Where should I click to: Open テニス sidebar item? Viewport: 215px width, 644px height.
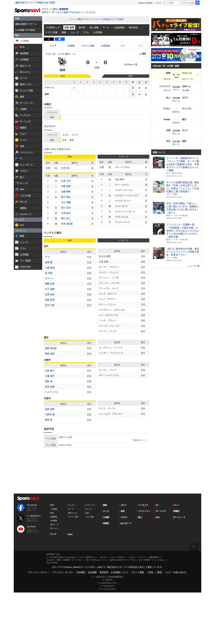click(x=28, y=140)
